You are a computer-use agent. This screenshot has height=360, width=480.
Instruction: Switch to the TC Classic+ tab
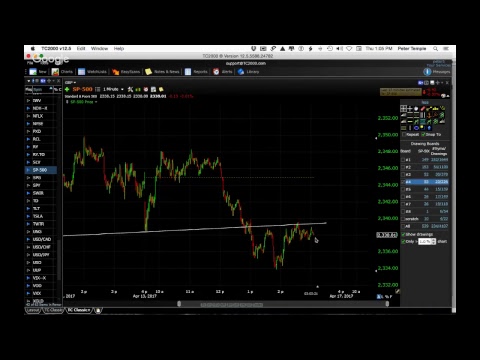(79, 310)
